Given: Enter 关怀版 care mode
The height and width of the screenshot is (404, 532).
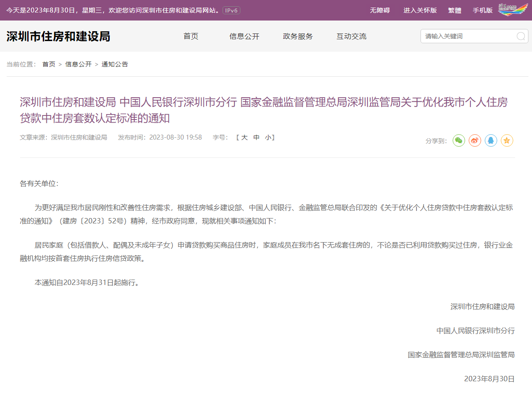Looking at the screenshot, I should pos(420,10).
